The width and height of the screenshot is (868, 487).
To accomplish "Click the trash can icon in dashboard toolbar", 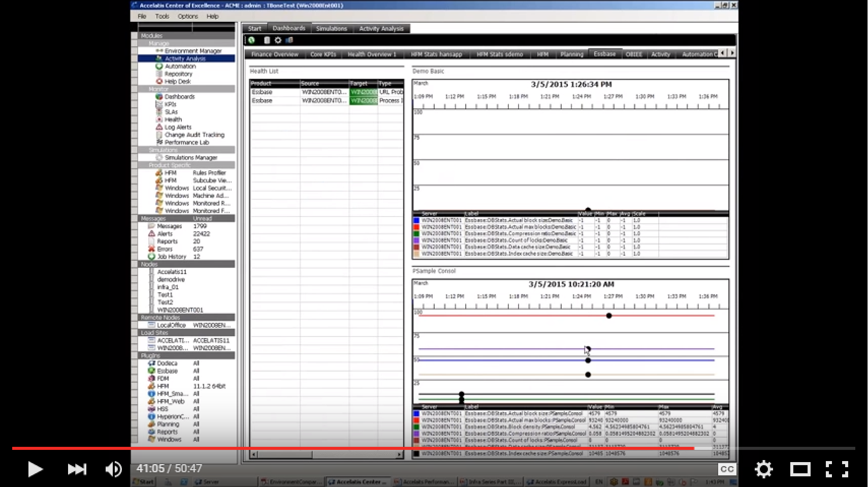I will click(267, 40).
